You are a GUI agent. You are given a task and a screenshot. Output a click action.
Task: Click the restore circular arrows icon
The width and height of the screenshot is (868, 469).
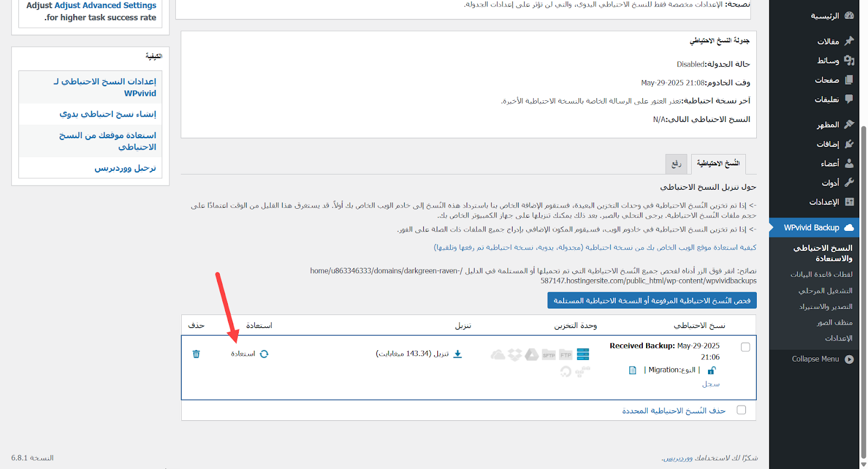point(264,354)
